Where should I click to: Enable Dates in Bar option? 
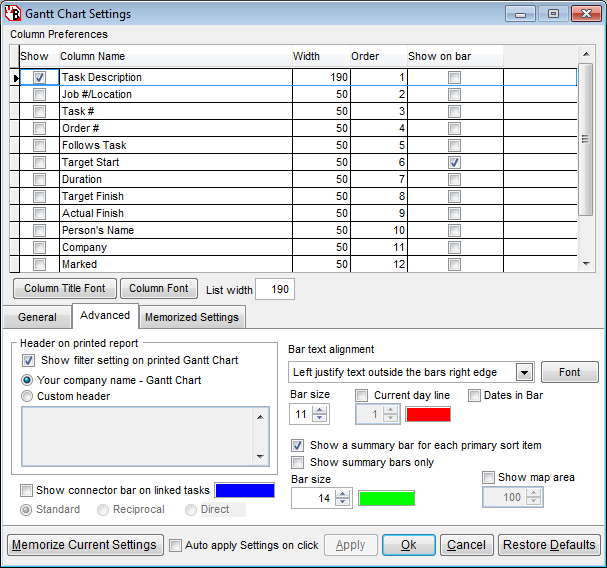coord(475,395)
